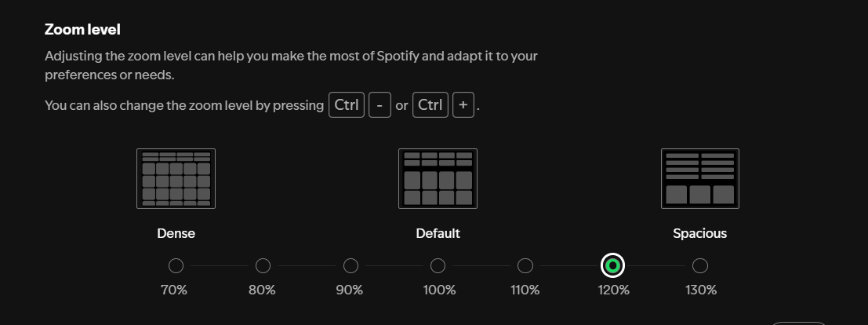
Task: Click the Dense label text
Action: [176, 233]
